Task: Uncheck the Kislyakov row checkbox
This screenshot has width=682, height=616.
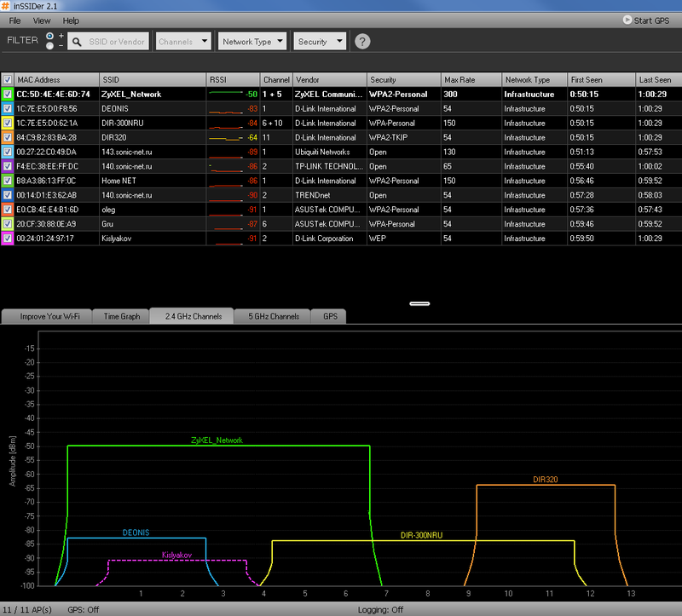Action: [8, 239]
